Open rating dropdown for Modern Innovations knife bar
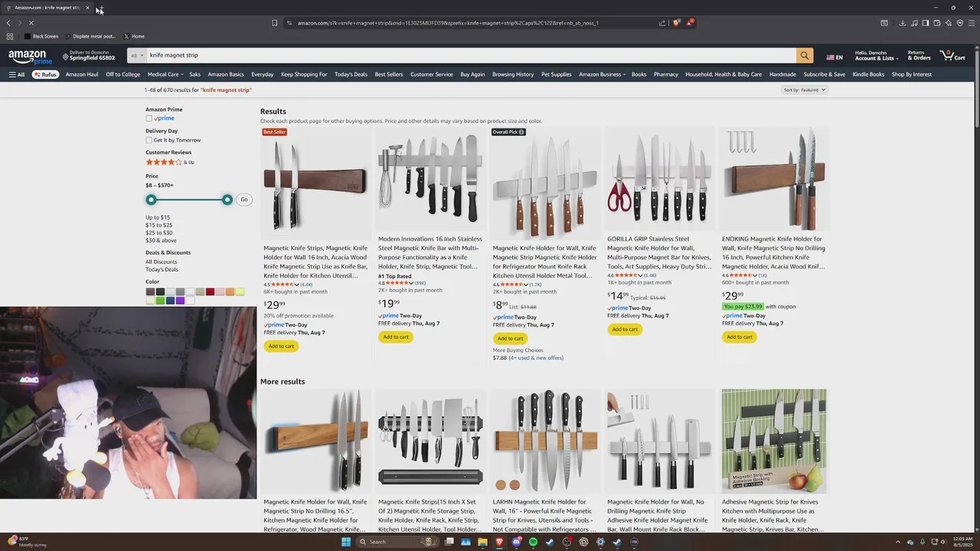This screenshot has height=551, width=980. point(411,283)
